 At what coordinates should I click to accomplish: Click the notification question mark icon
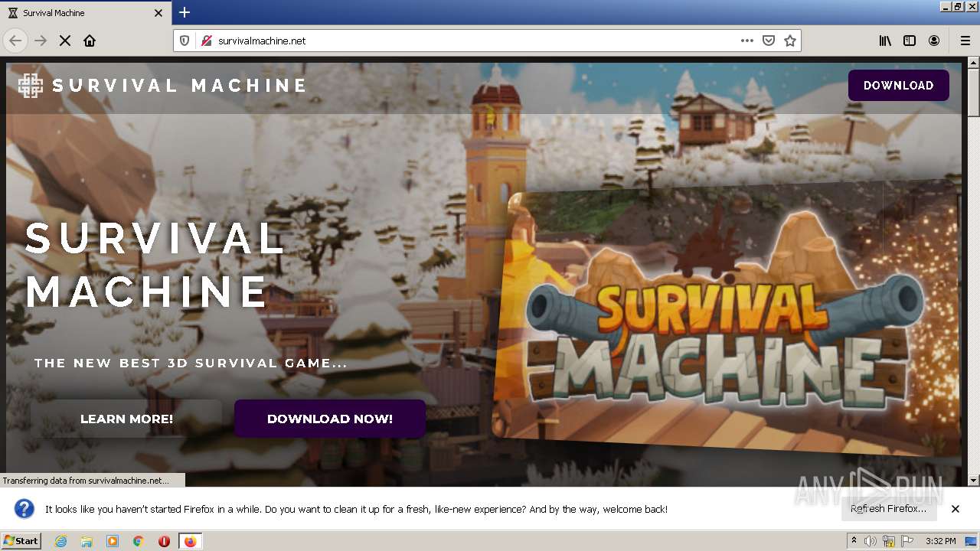[x=24, y=509]
